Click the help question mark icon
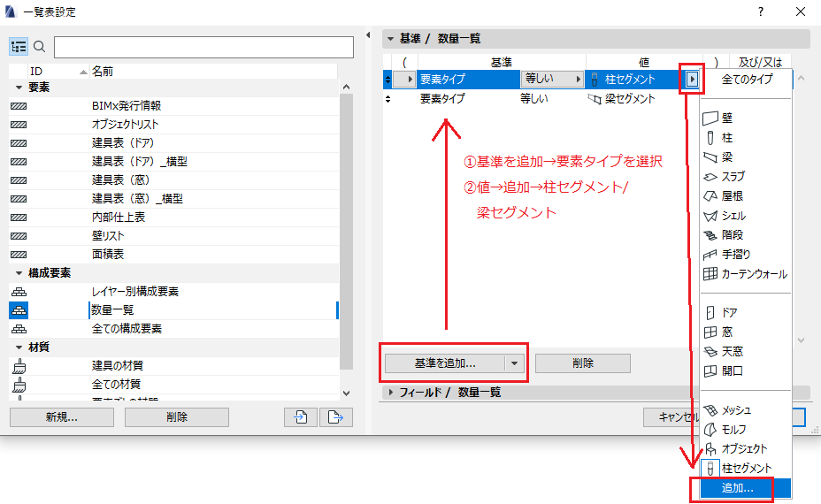The image size is (821, 504). point(760,11)
